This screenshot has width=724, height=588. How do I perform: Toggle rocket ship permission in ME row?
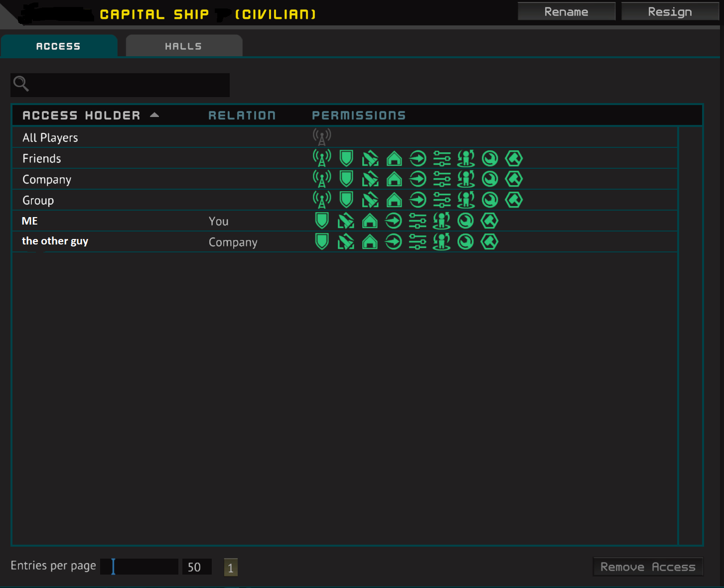click(x=346, y=221)
